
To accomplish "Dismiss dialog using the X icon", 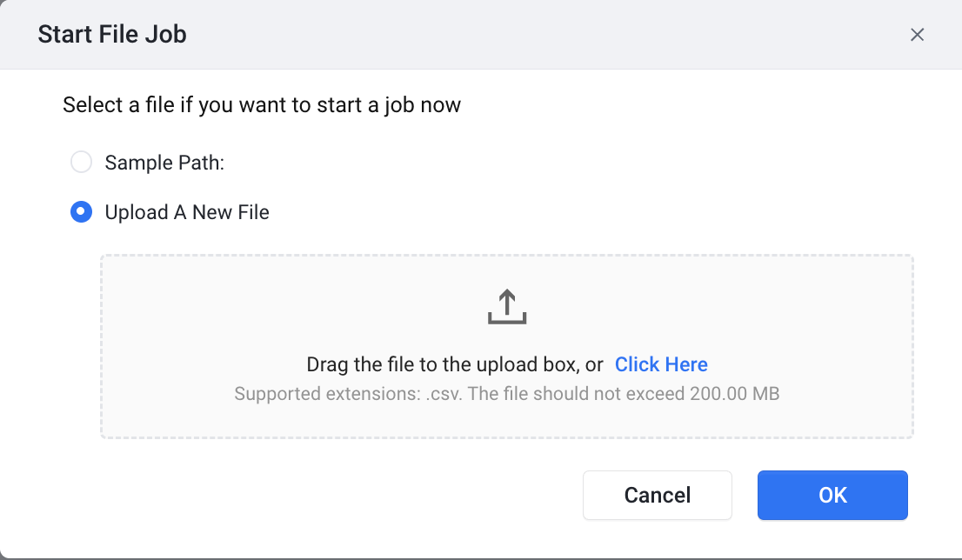I will click(917, 35).
